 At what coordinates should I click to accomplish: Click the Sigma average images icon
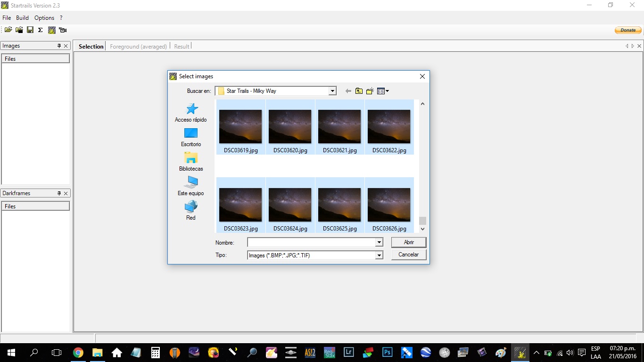(x=41, y=30)
